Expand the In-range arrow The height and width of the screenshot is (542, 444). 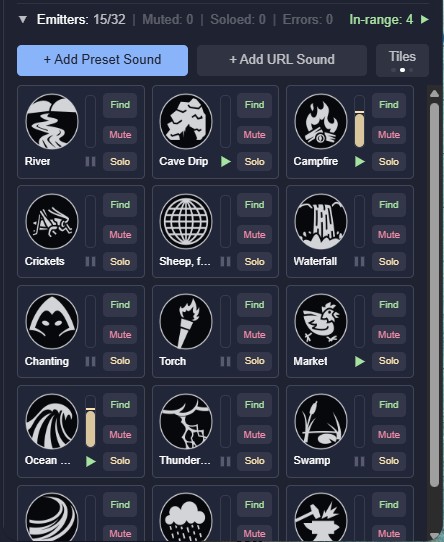coord(425,19)
